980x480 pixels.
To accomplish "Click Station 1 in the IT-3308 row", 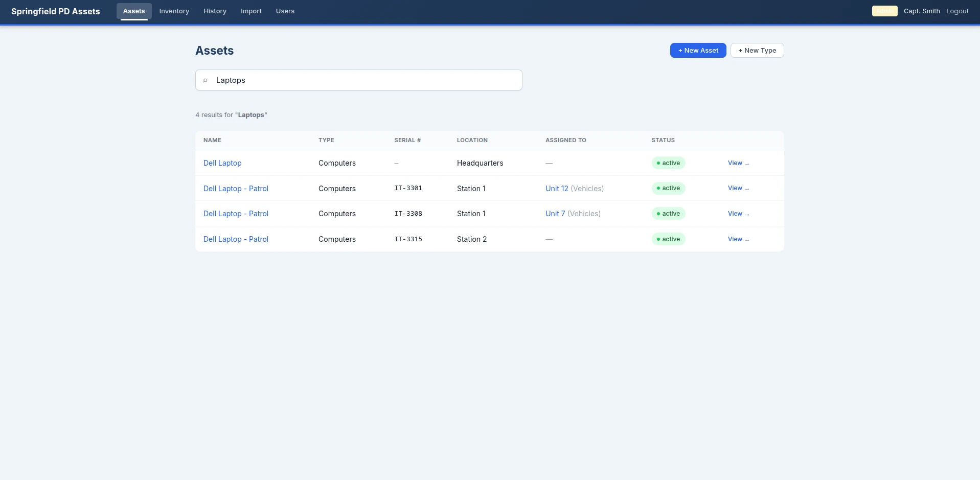I will point(471,214).
